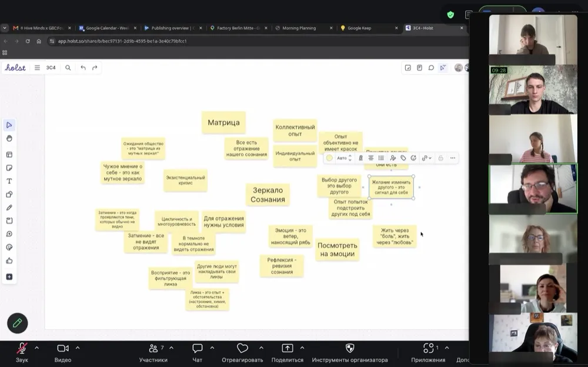Select the pencil drawing tool in the left toolbar
The width and height of the screenshot is (588, 367).
tap(9, 208)
